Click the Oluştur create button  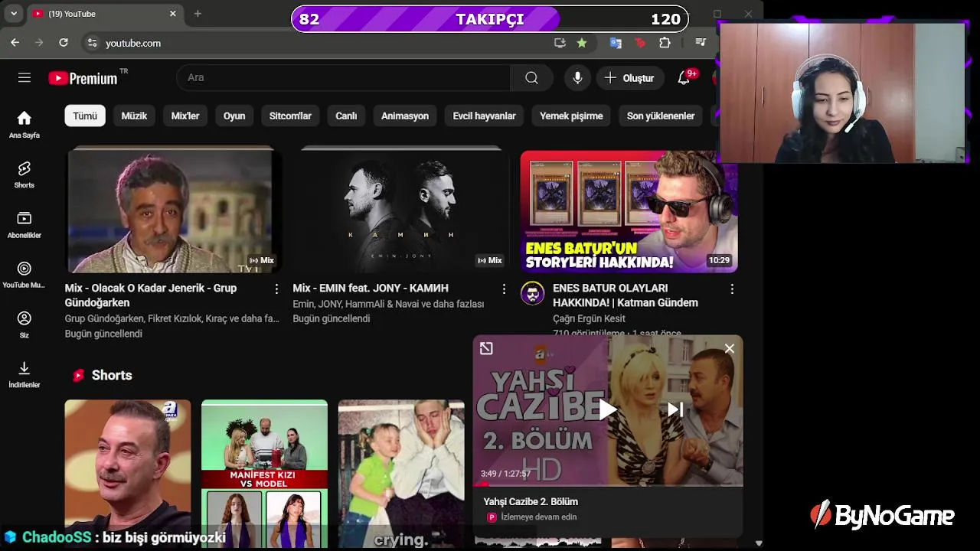pos(630,77)
